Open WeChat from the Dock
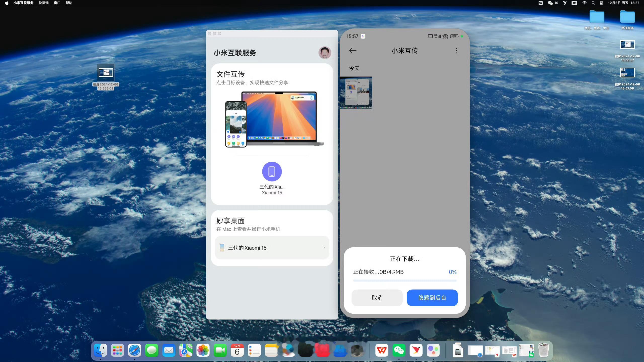Screen dimensions: 644x362 (x=399, y=350)
